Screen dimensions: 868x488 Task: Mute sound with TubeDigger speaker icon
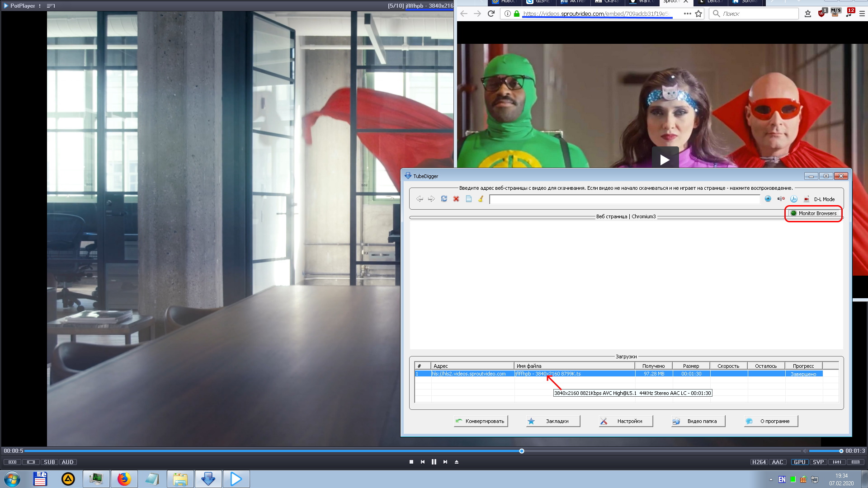tap(781, 199)
